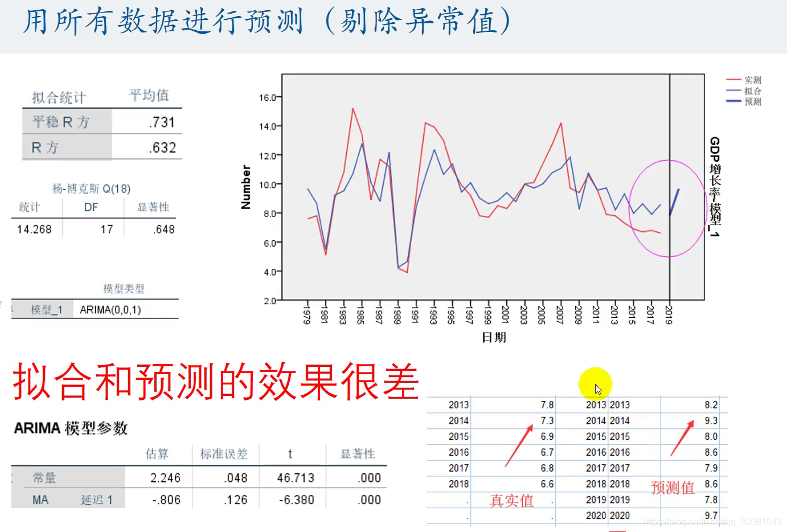Click the standard error value '.048'
The height and width of the screenshot is (532, 787).
(236, 478)
